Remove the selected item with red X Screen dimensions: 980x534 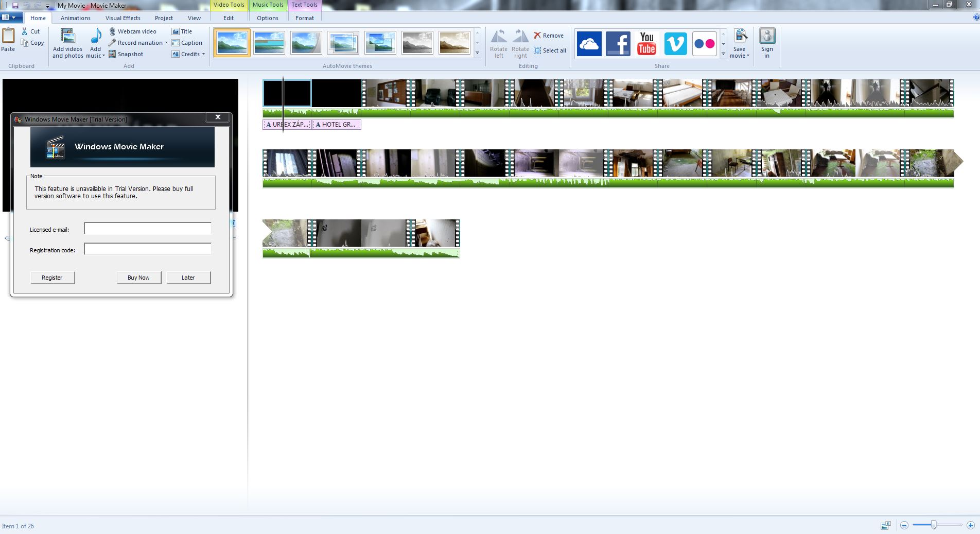(x=549, y=36)
